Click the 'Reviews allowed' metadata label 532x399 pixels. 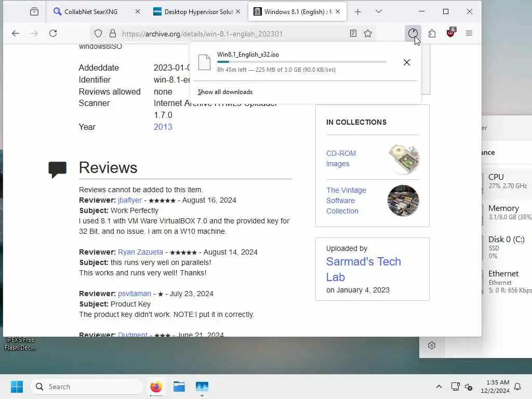pos(110,91)
